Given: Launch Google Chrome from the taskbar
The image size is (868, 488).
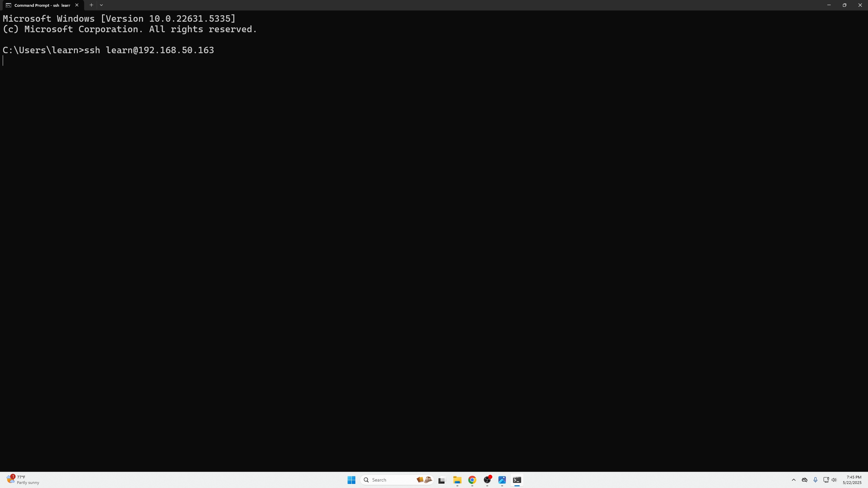Looking at the screenshot, I should 473,480.
